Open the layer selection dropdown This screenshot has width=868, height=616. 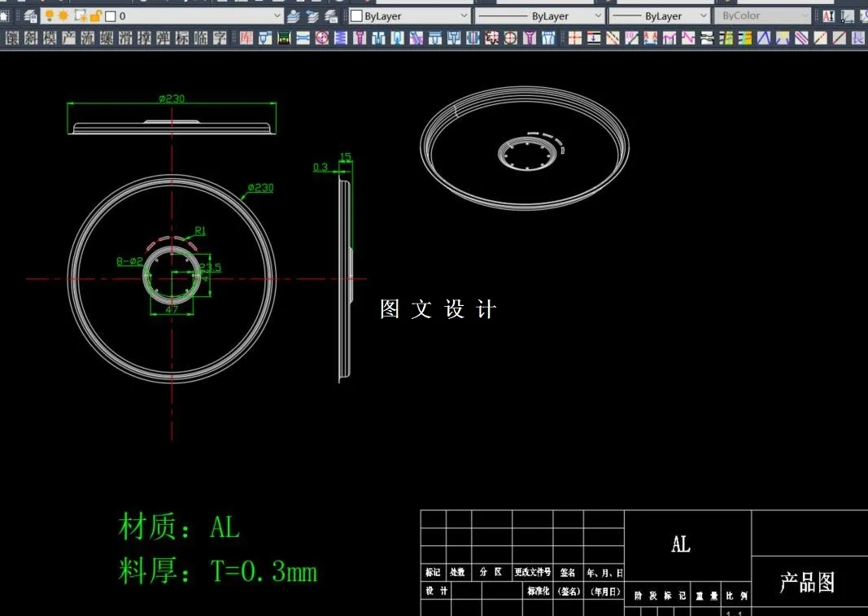tap(277, 15)
